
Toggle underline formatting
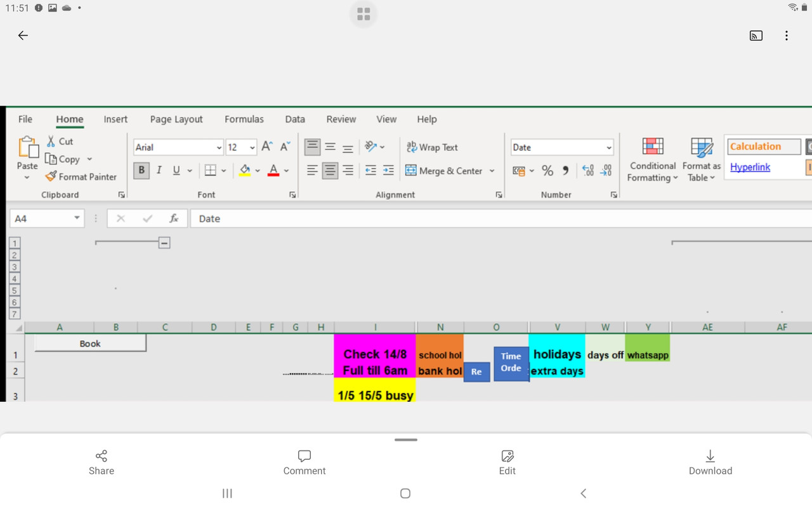(x=175, y=170)
